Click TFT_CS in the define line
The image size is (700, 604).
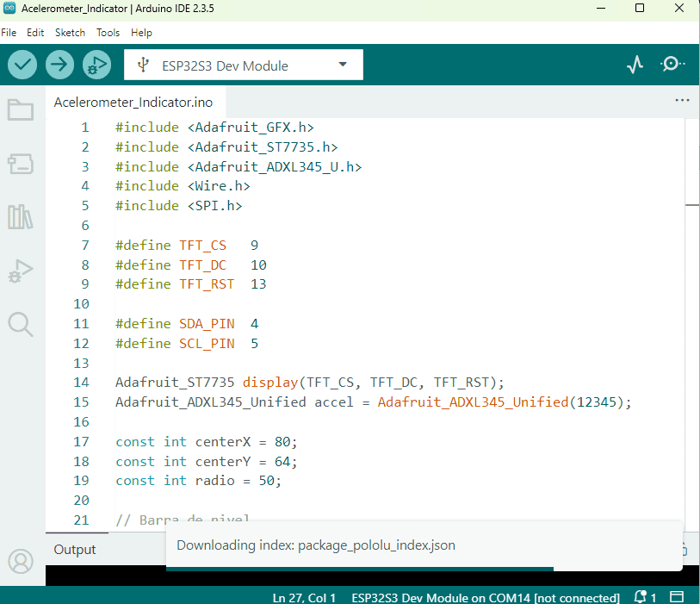click(x=202, y=246)
